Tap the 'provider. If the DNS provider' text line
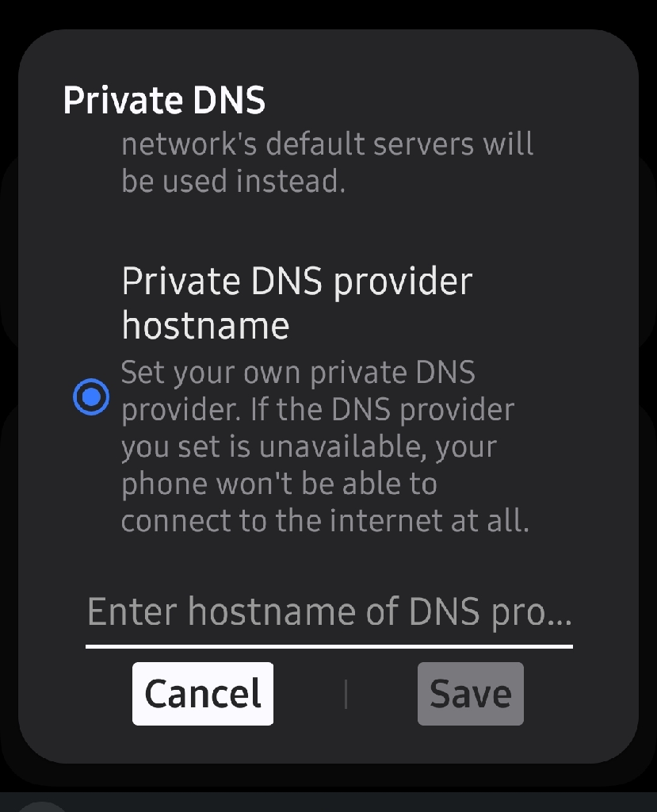 coord(318,410)
